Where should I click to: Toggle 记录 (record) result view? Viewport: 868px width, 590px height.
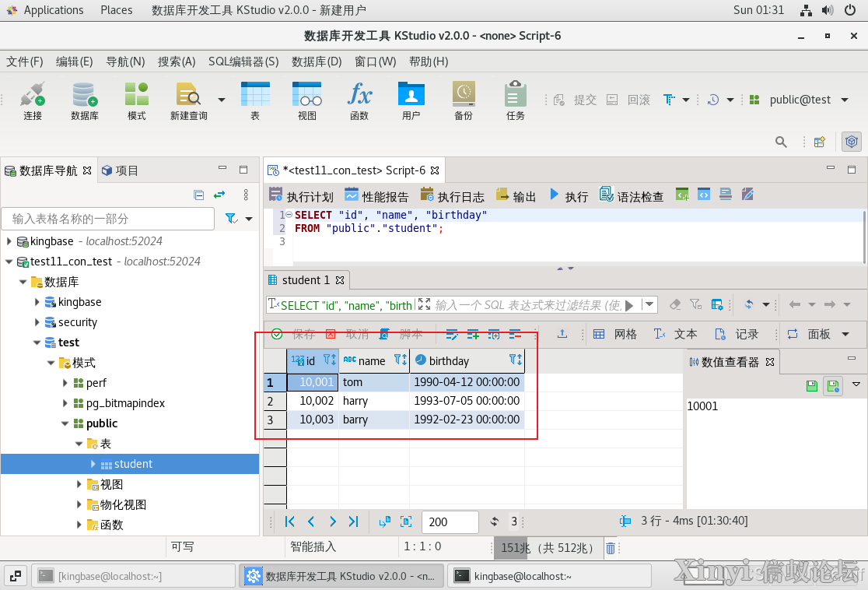(x=737, y=334)
